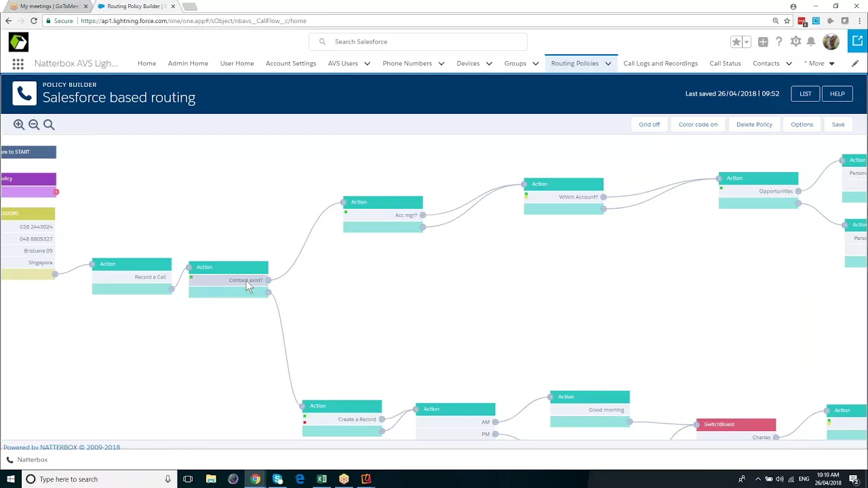Click browser reload button
The image size is (868, 488).
click(34, 21)
